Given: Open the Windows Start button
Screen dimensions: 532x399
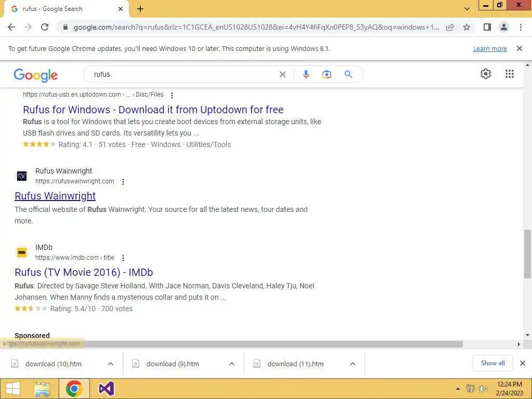Looking at the screenshot, I should point(13,389).
